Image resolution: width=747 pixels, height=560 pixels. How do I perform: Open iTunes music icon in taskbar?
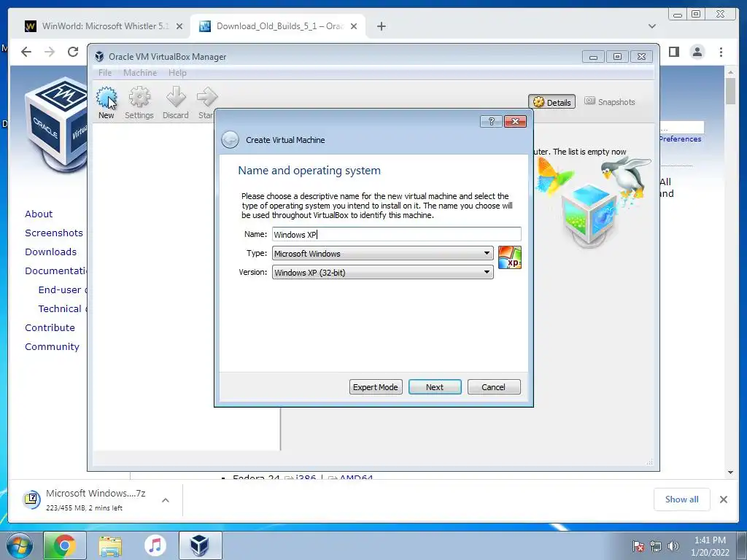(x=155, y=545)
